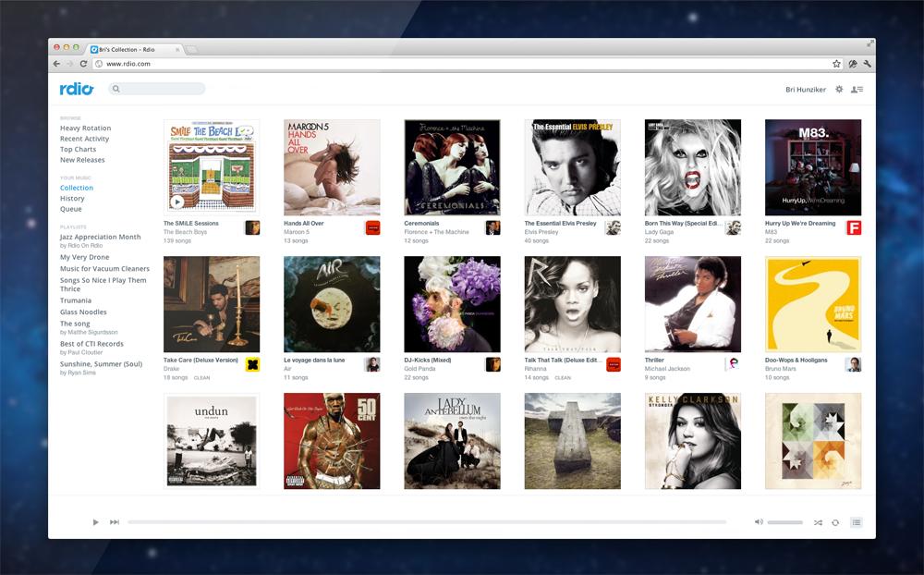The image size is (924, 575).
Task: Open the queue list icon at bottom right
Action: pos(857,522)
